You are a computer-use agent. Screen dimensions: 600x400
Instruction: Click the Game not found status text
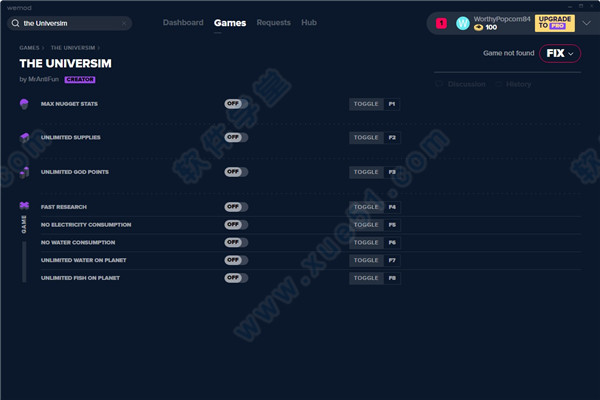(509, 53)
